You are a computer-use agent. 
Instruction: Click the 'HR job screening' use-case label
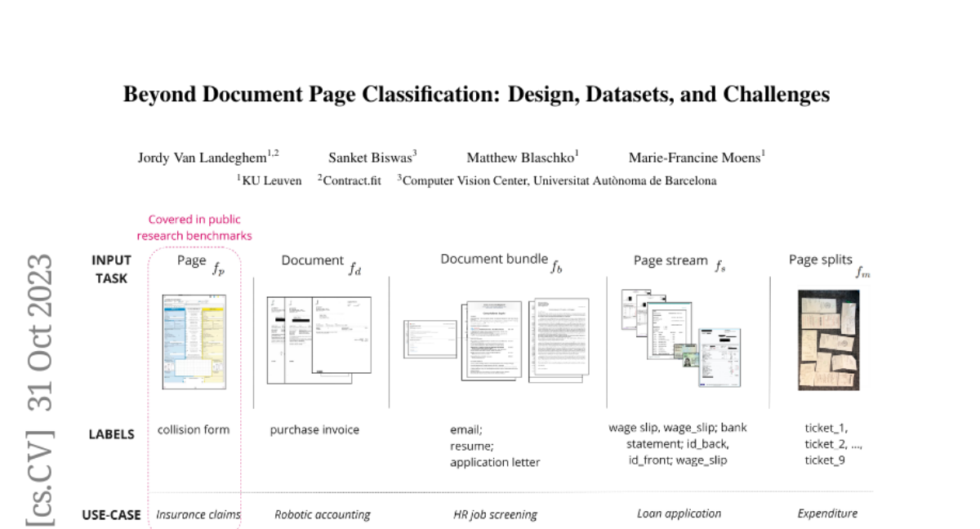[495, 515]
